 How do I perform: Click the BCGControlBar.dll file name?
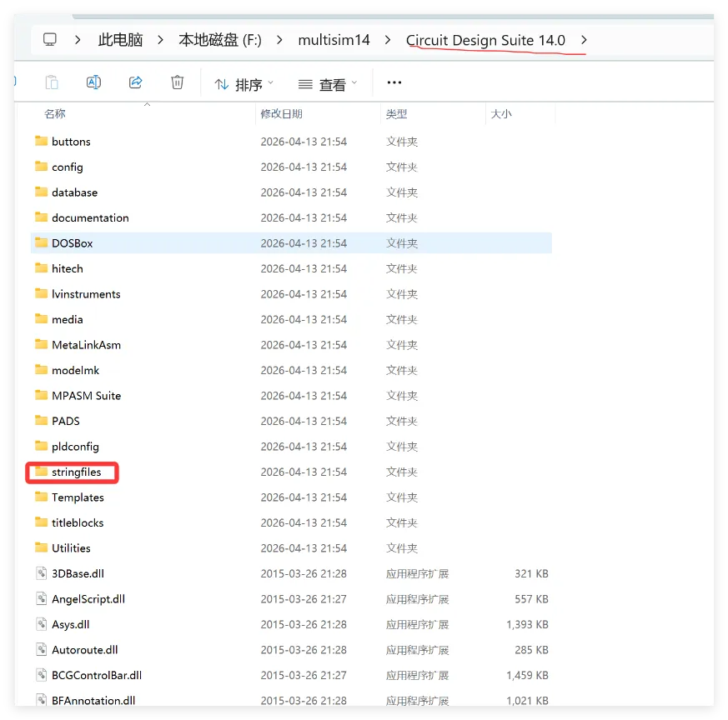point(97,676)
